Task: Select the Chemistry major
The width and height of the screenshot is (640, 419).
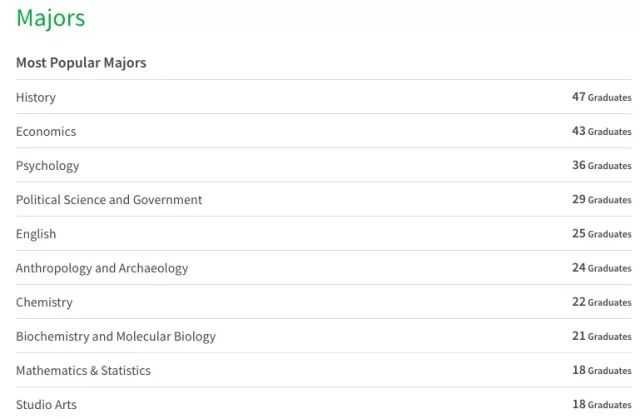Action: (44, 302)
